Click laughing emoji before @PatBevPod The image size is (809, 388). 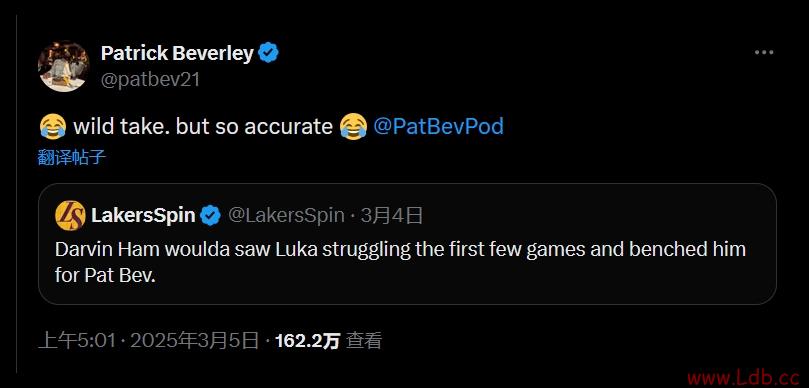[353, 126]
